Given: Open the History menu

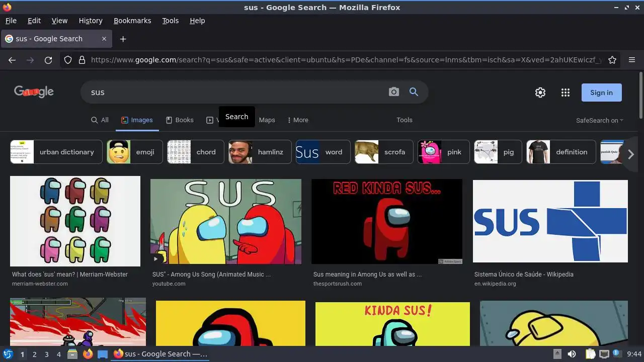Looking at the screenshot, I should (91, 21).
